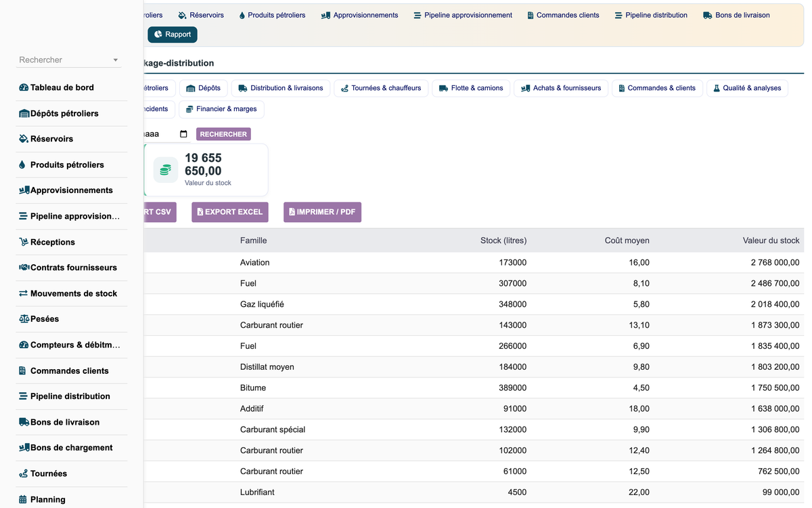Switch to Tournées & chauffeurs tab
This screenshot has height=508, width=812.
(x=381, y=88)
